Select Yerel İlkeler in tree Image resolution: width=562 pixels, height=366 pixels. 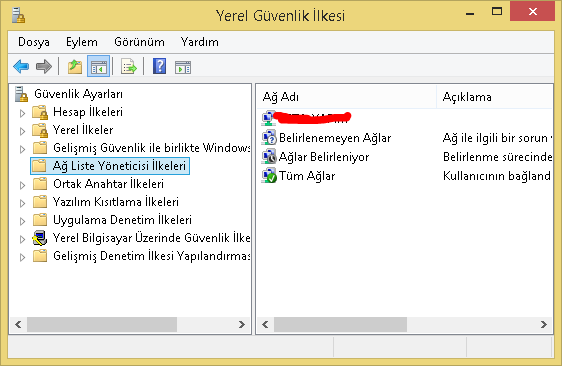pos(83,130)
